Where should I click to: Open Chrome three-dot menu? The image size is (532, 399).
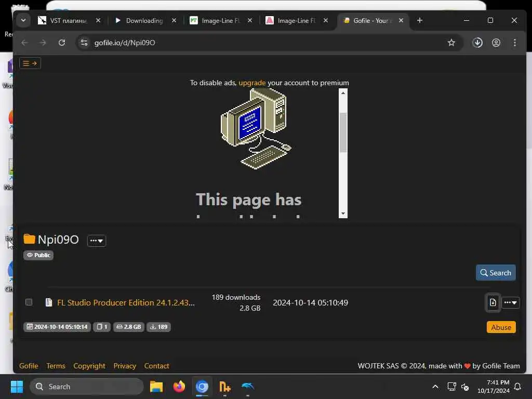click(515, 43)
